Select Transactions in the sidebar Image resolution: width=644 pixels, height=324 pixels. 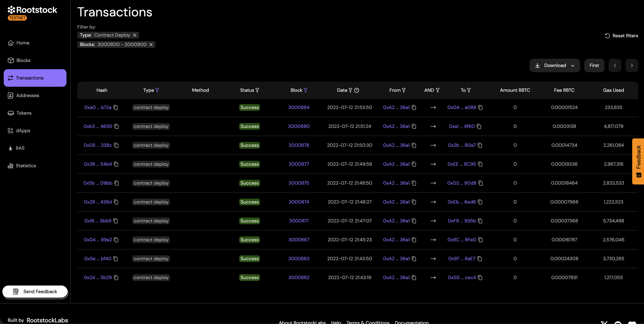[30, 78]
